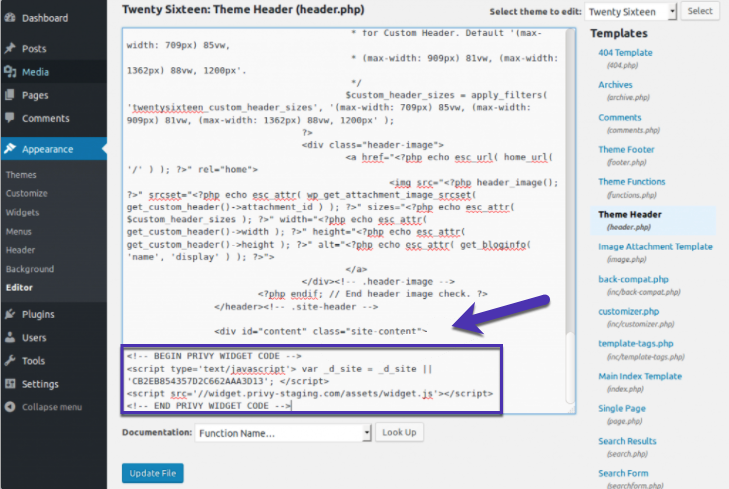Open Function Name documentation dropdown
729x489 pixels.
[283, 433]
